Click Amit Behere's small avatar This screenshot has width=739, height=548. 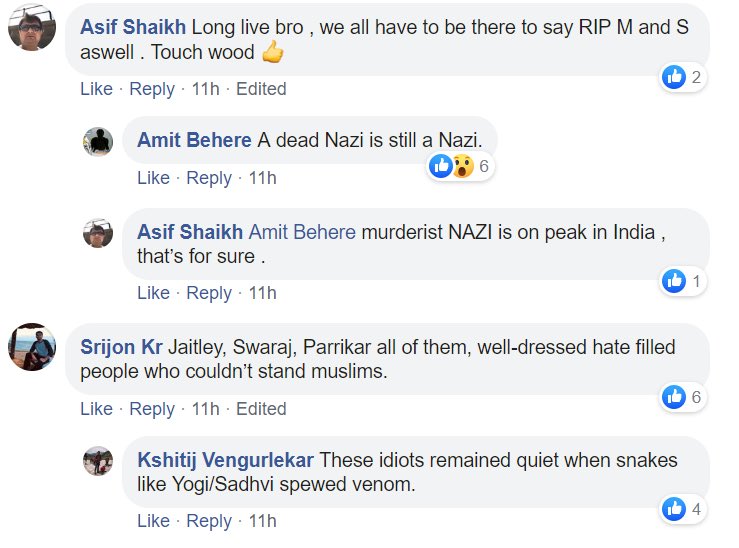pos(98,141)
